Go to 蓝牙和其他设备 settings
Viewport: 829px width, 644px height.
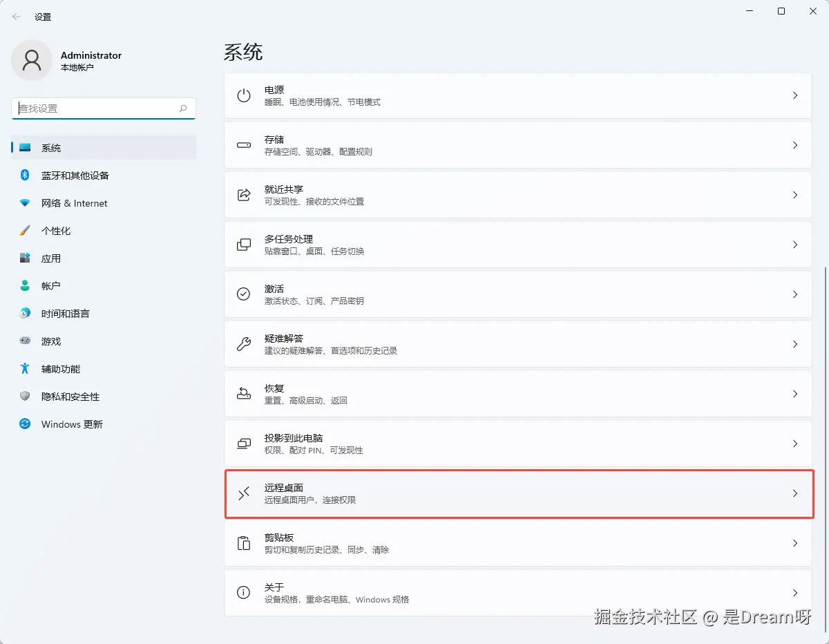coord(104,176)
